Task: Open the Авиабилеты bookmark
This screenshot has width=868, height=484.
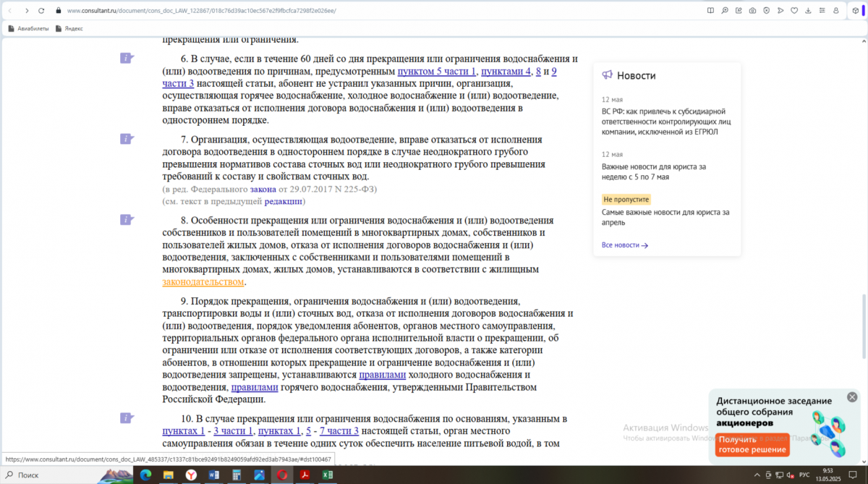Action: pos(28,28)
